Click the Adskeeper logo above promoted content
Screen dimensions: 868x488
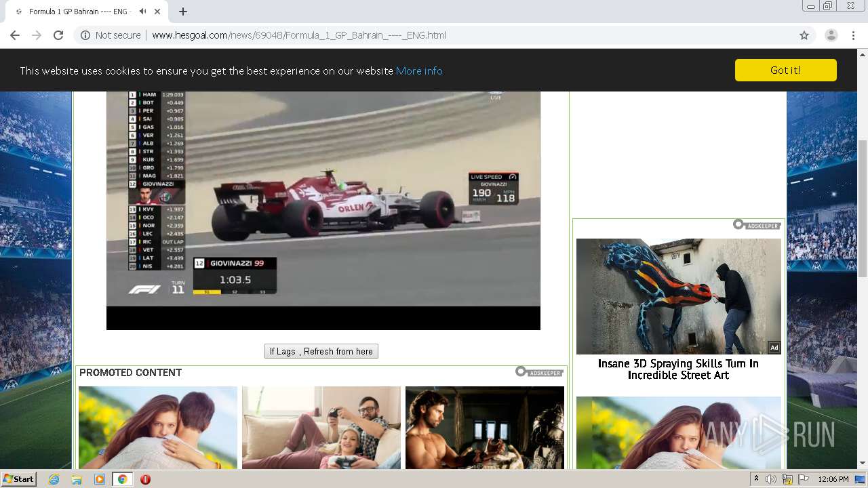(x=539, y=371)
